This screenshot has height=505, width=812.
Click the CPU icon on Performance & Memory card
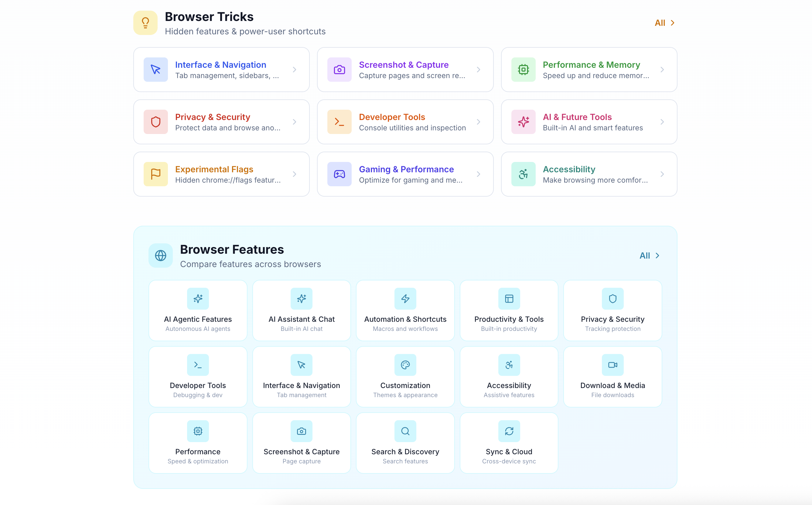523,70
